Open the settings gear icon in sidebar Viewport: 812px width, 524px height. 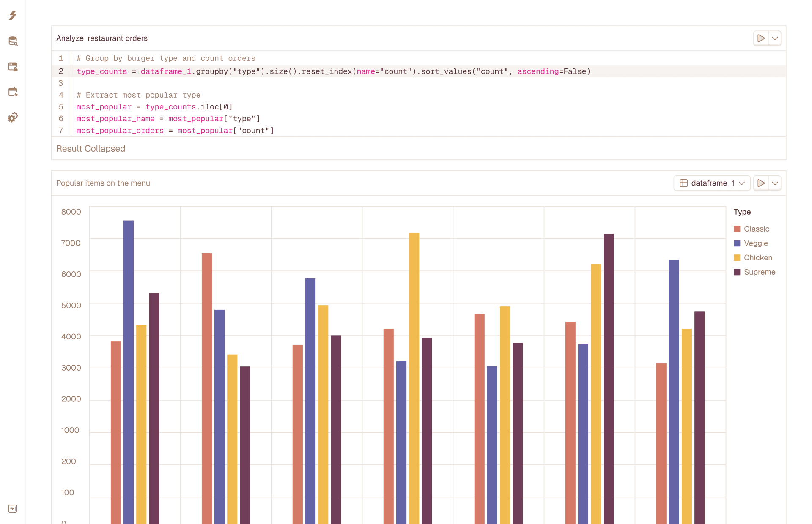[13, 117]
